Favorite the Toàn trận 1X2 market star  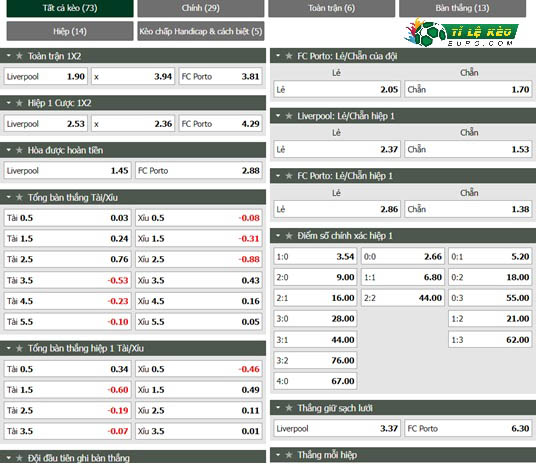click(x=19, y=56)
